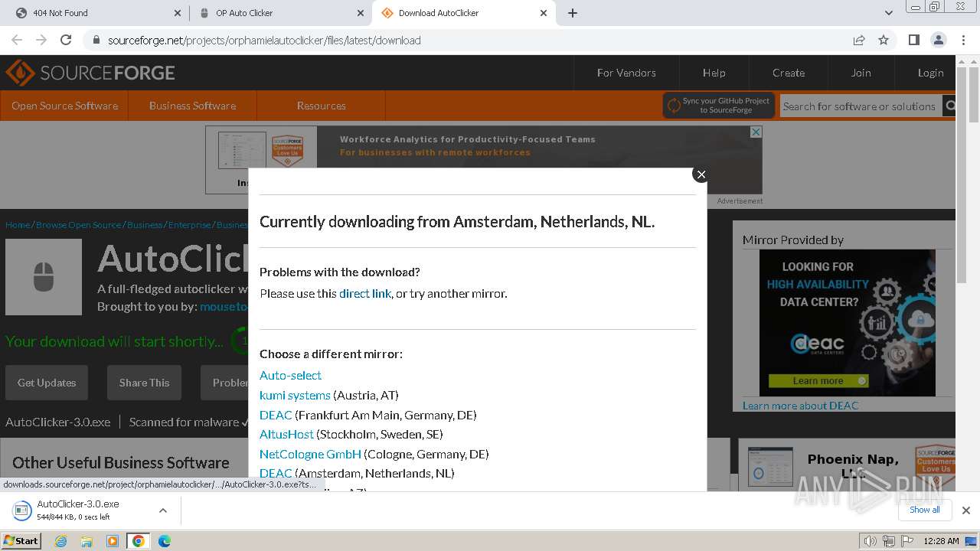Click the Phoenix Nap ad thumbnail

coord(770,468)
